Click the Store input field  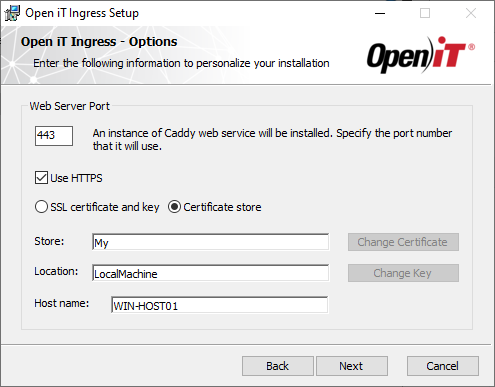(x=210, y=242)
